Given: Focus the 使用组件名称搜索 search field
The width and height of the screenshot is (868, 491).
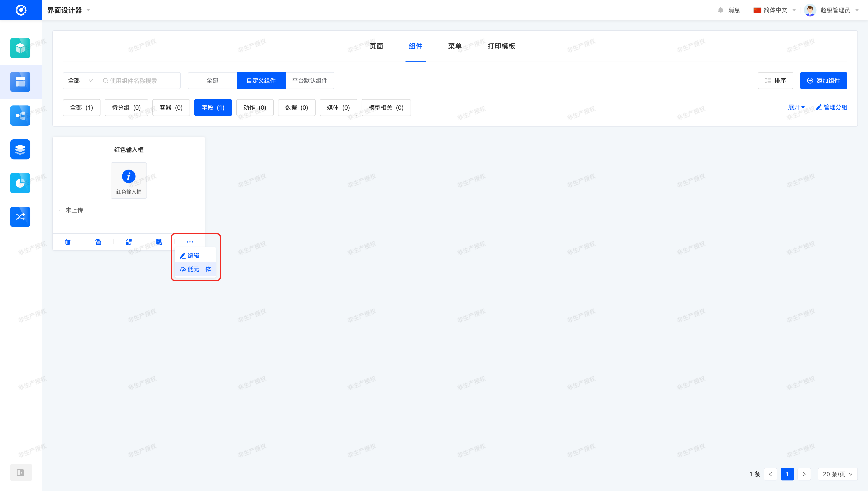Looking at the screenshot, I should 142,81.
